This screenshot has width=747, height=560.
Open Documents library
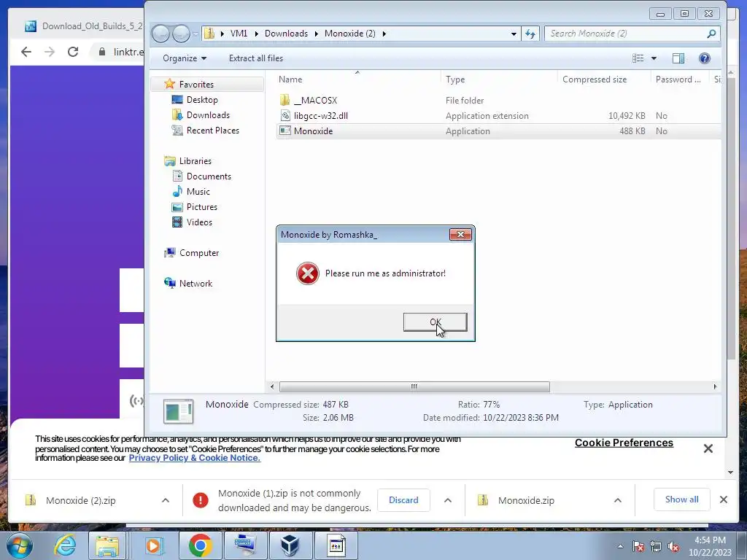pos(209,176)
